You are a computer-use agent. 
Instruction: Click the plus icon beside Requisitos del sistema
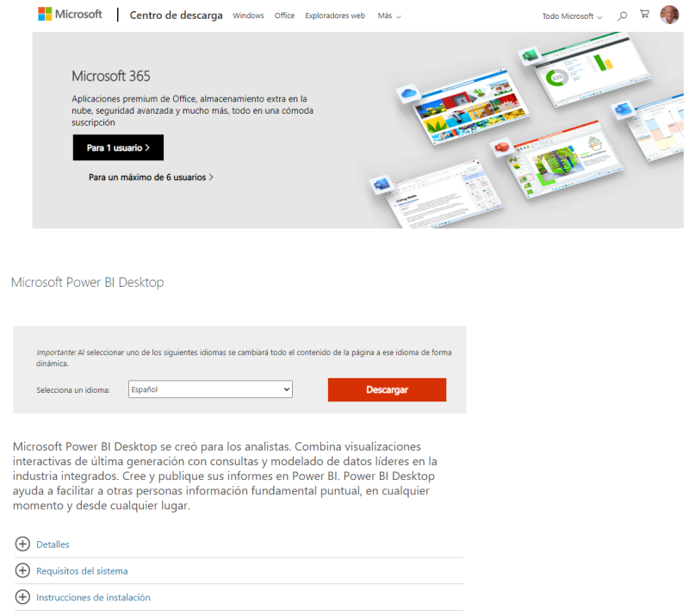[21, 570]
